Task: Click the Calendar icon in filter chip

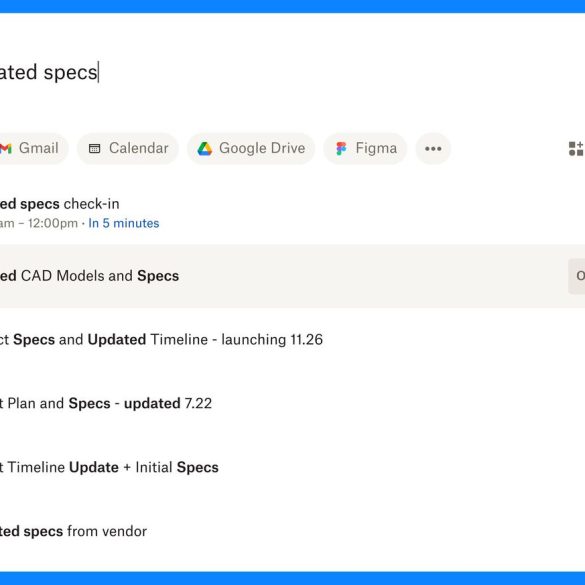Action: pos(94,148)
